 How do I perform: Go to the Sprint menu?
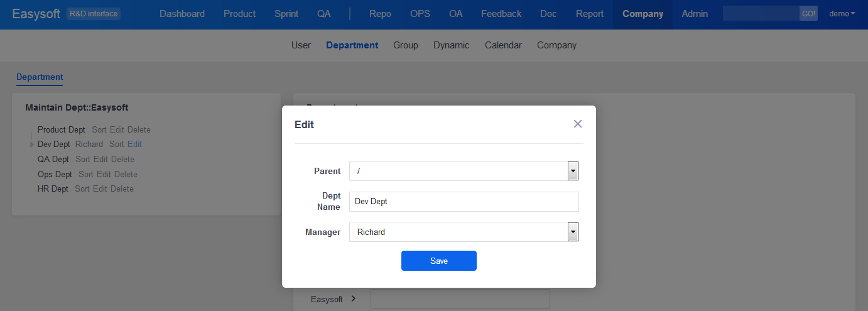pos(286,14)
